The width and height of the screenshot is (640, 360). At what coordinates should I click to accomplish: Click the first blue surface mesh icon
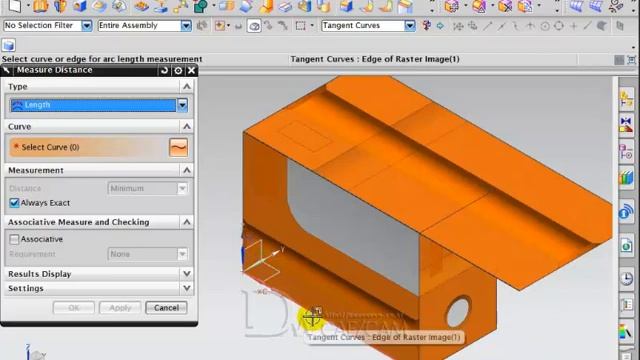pyautogui.click(x=576, y=6)
